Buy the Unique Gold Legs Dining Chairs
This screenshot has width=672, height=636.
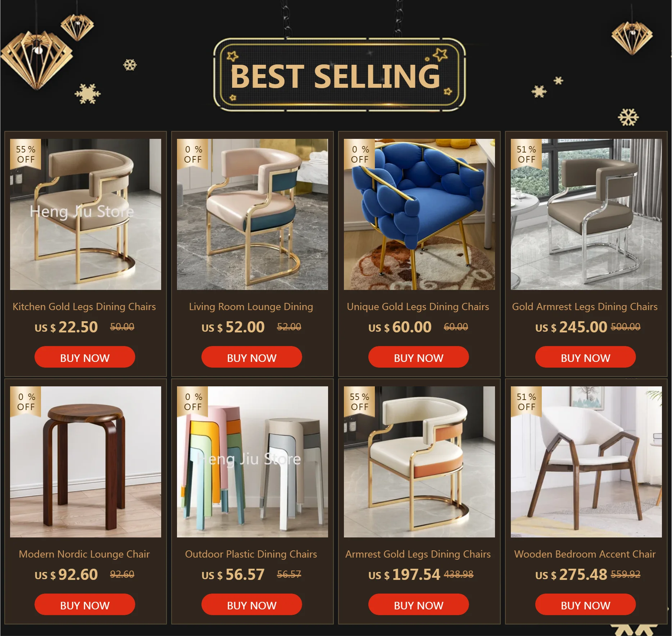[x=419, y=357]
